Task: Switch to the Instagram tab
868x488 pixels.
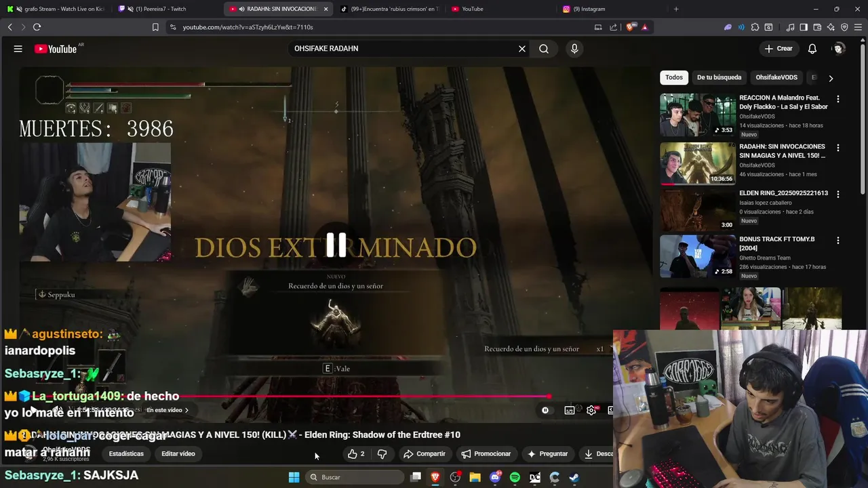Action: point(614,9)
